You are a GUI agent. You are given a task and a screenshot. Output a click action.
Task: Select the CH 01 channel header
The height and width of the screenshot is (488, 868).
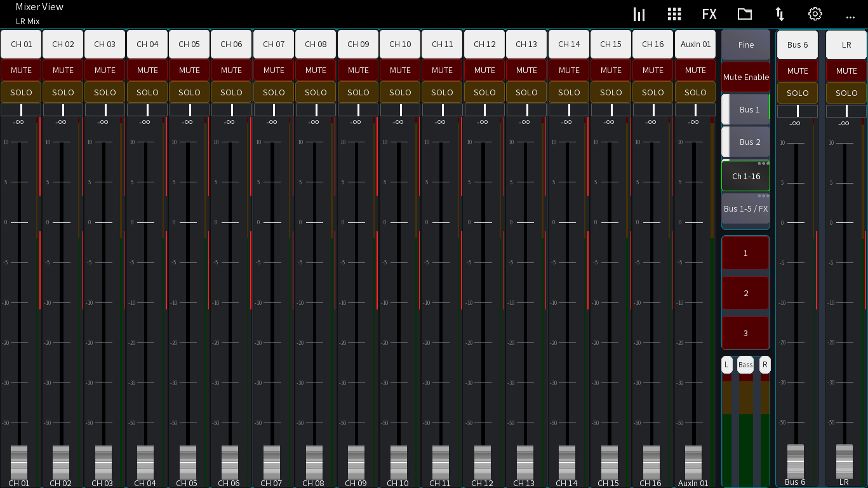[x=20, y=44]
